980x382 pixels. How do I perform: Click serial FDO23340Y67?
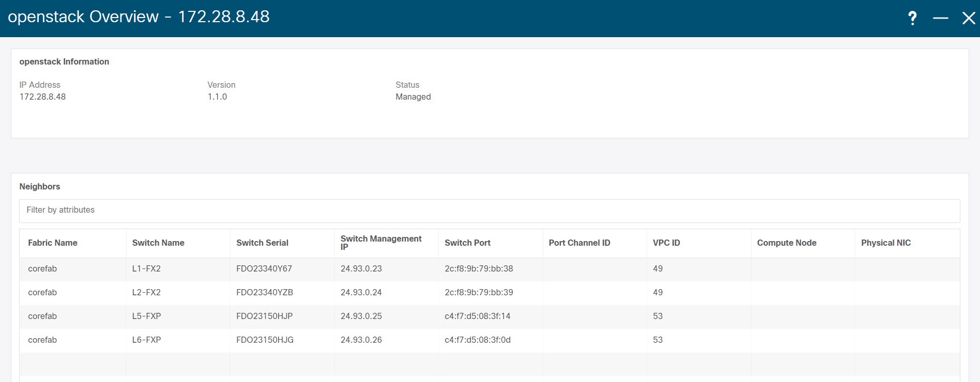[264, 269]
